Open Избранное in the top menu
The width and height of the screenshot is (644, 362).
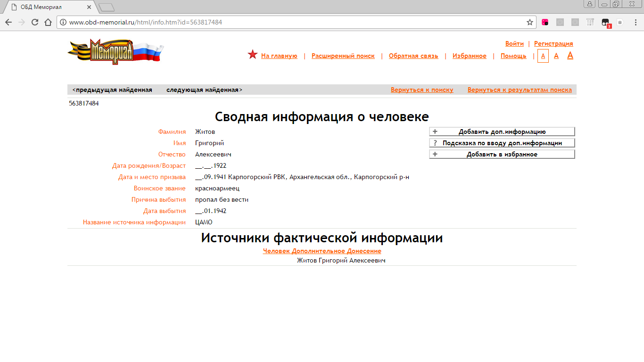[x=470, y=56]
